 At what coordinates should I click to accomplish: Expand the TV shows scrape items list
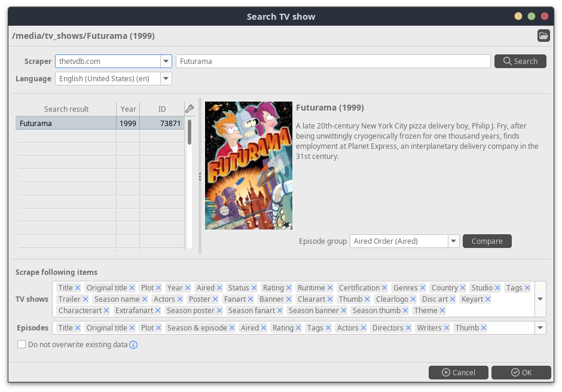540,299
